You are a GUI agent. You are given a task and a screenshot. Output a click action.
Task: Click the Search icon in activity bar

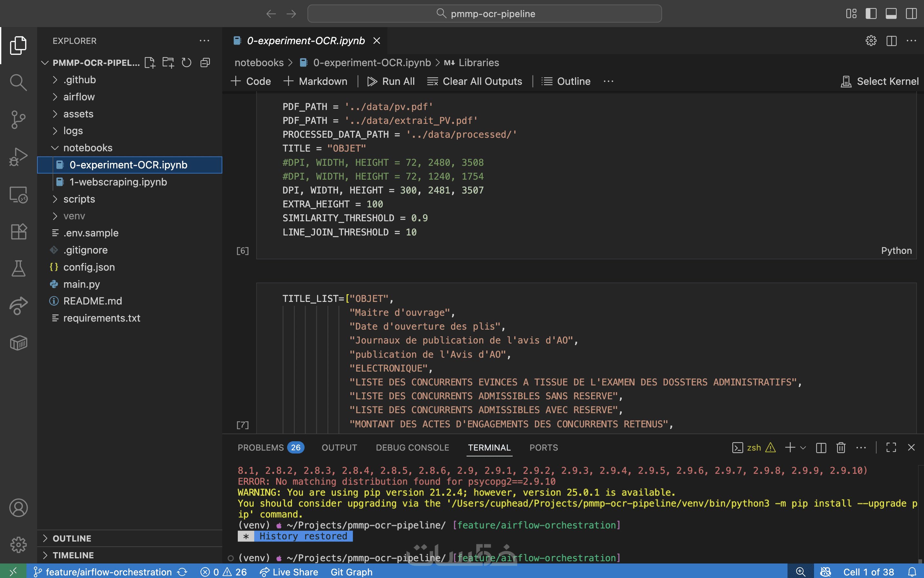18,82
